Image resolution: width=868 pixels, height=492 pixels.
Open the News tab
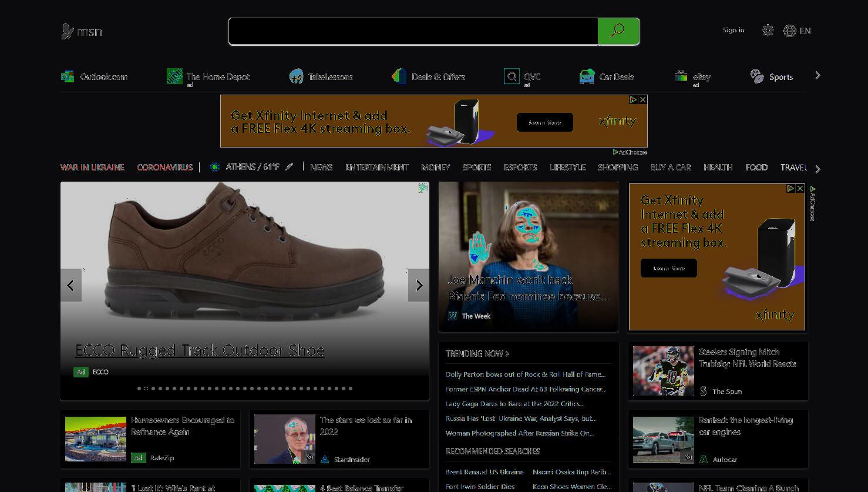(x=321, y=167)
